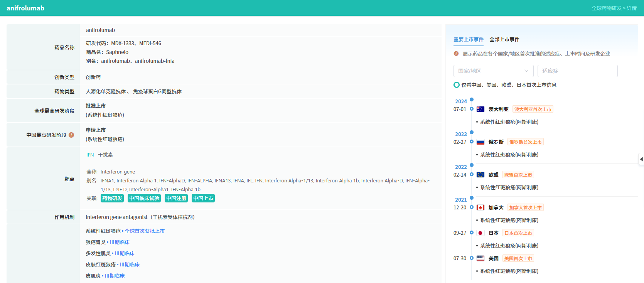Open the 药物研发 related link
This screenshot has width=644, height=283.
112,198
